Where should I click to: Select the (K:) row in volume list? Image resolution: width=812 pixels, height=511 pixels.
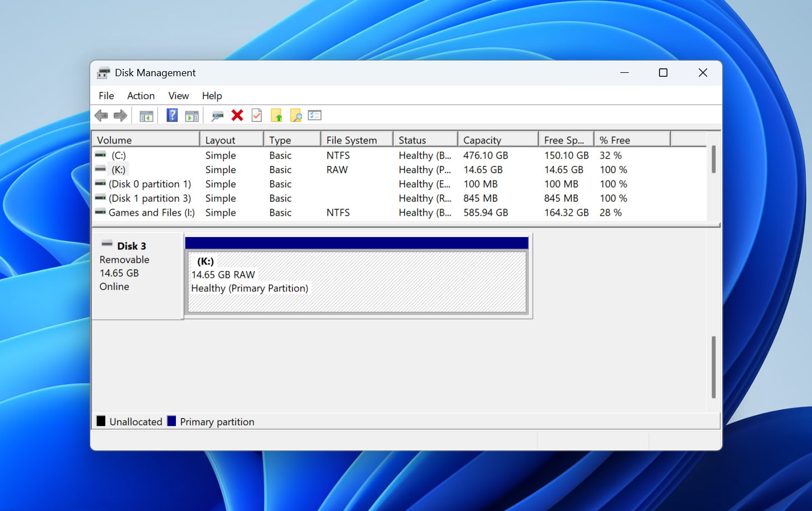point(400,170)
